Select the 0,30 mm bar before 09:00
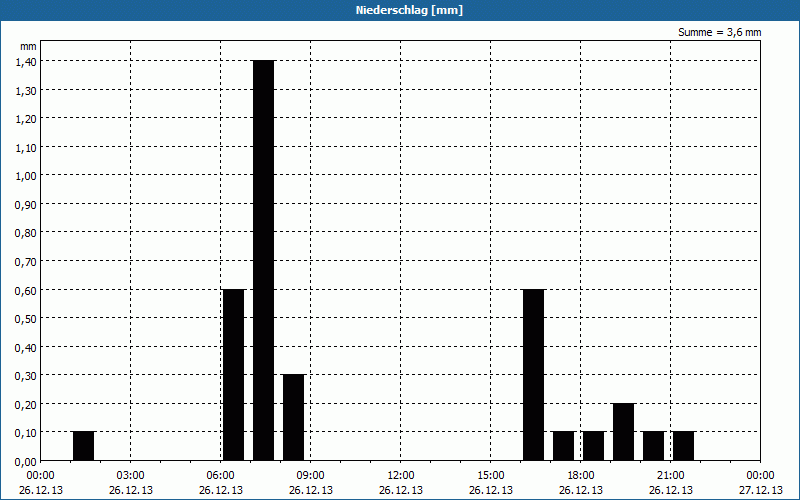 coord(293,417)
